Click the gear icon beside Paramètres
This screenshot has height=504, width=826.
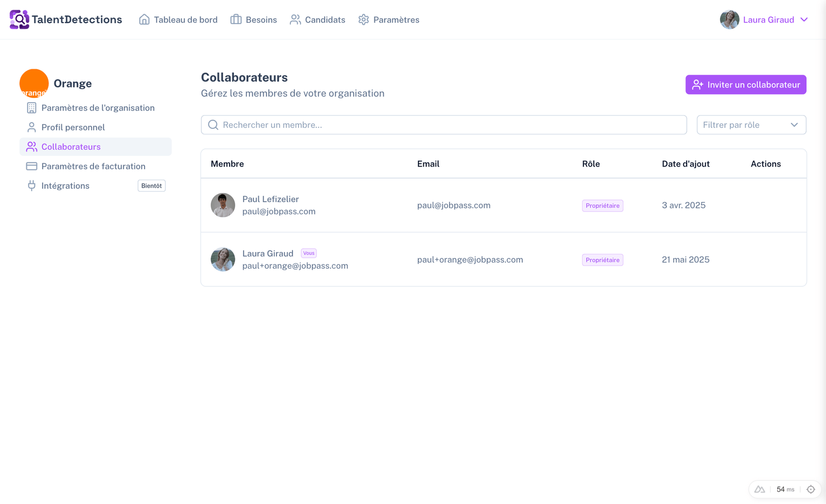click(x=364, y=19)
